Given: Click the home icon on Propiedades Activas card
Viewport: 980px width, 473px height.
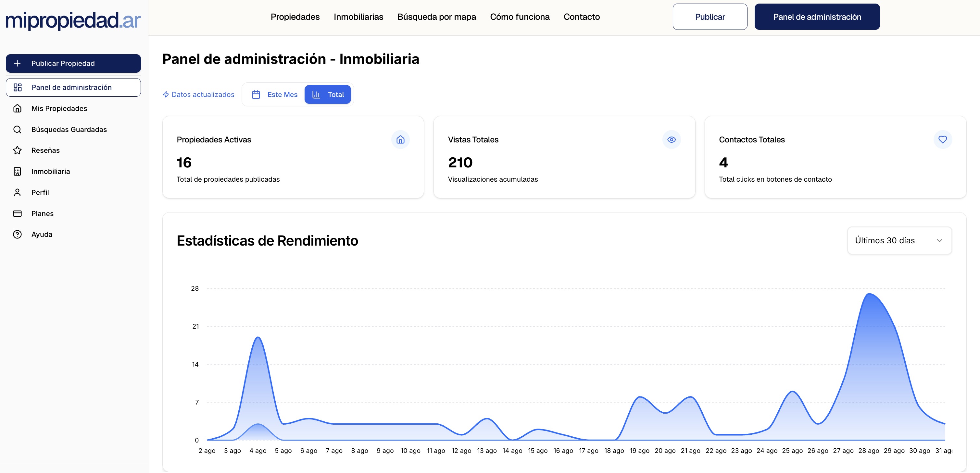Looking at the screenshot, I should [400, 139].
